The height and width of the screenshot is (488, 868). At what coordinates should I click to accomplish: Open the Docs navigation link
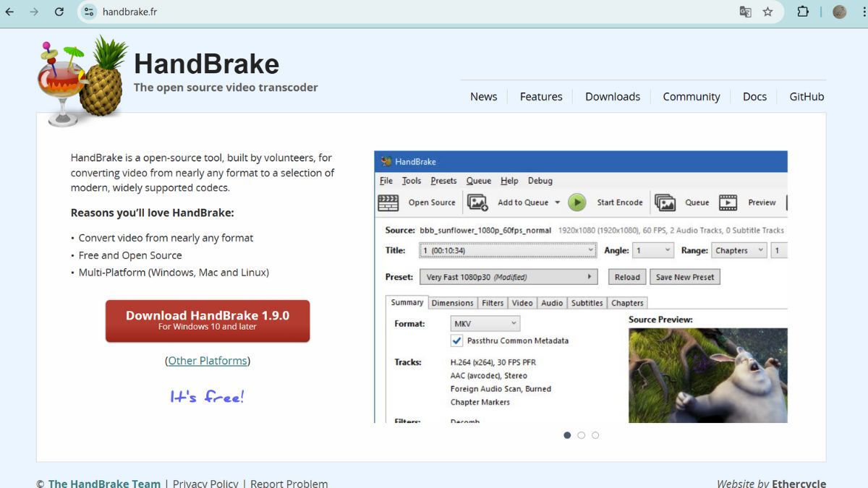coord(754,96)
